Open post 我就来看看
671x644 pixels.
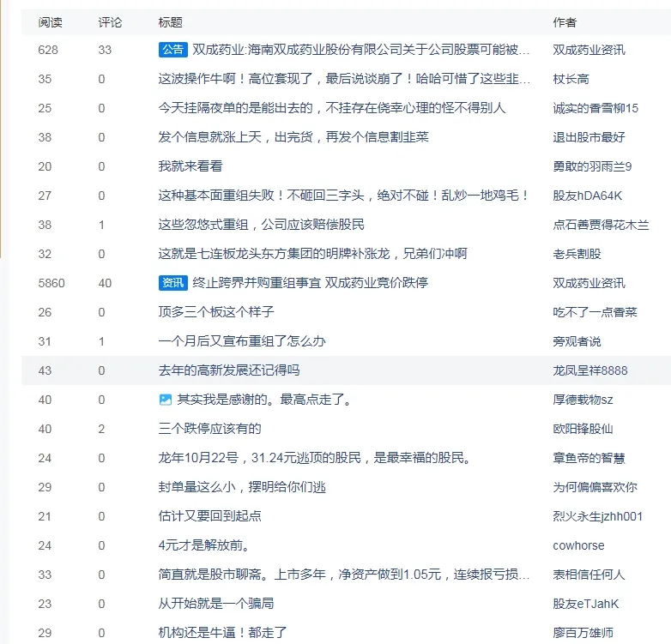[x=190, y=166]
